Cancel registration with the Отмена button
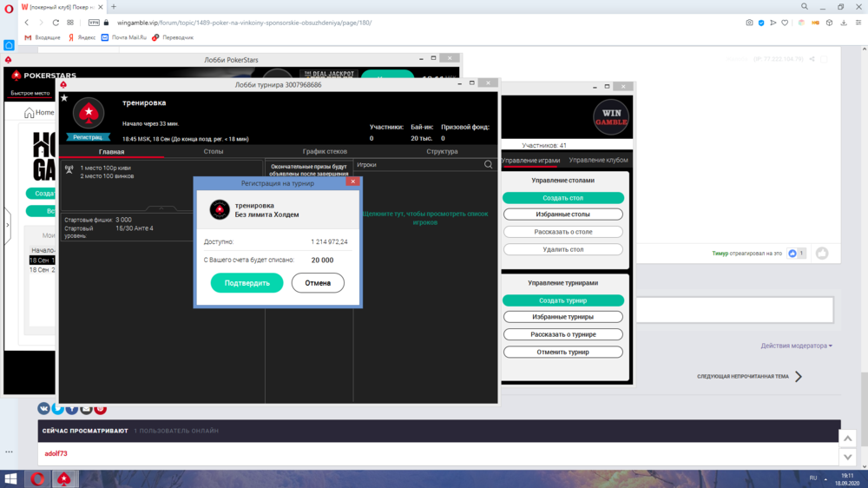The height and width of the screenshot is (488, 868). [x=318, y=283]
